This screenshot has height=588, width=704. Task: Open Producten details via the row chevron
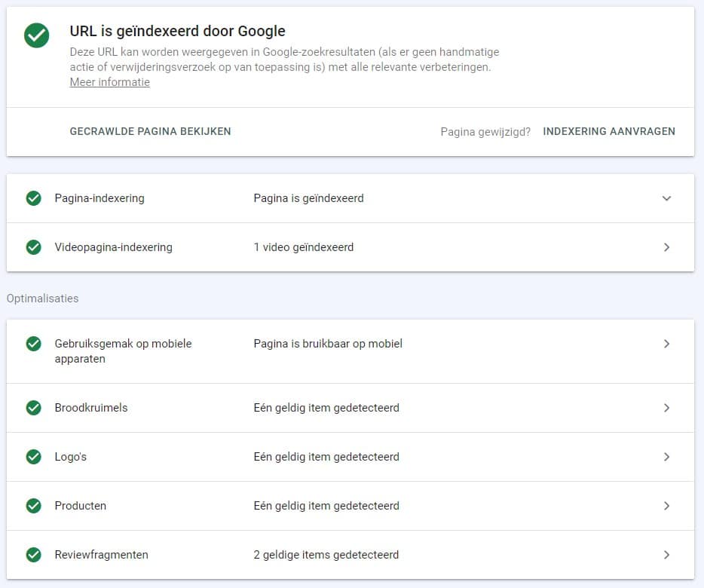(x=667, y=506)
